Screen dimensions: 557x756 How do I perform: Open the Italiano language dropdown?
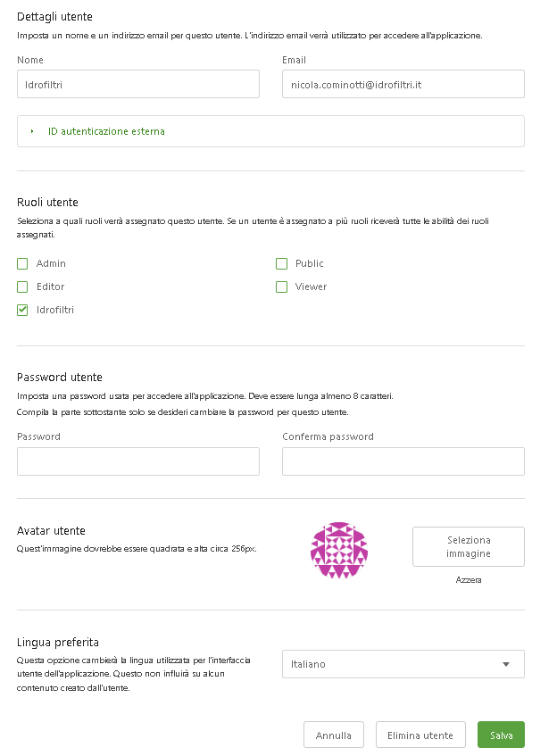click(x=403, y=664)
